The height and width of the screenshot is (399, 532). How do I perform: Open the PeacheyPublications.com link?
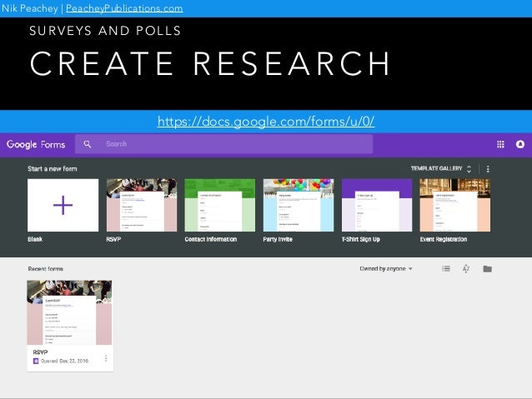(x=124, y=8)
